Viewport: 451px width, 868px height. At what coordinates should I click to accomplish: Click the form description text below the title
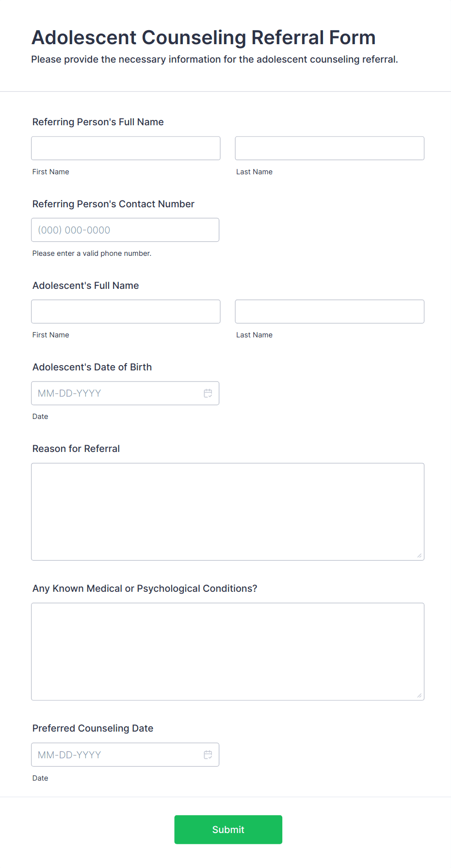pyautogui.click(x=214, y=59)
